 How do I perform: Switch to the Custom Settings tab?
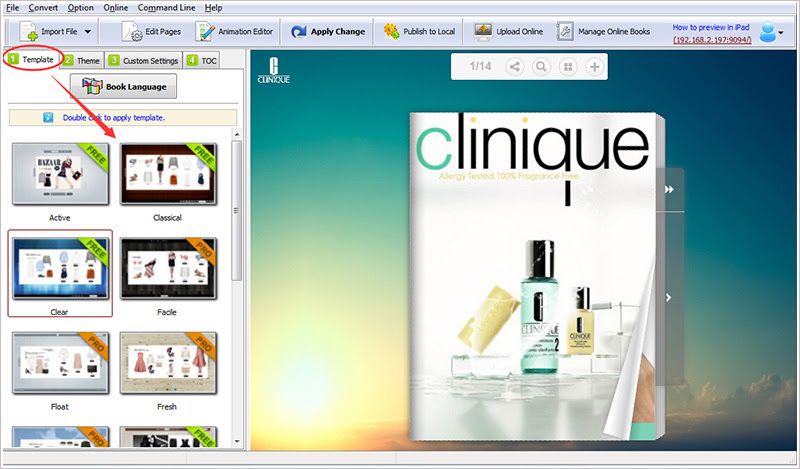click(144, 60)
